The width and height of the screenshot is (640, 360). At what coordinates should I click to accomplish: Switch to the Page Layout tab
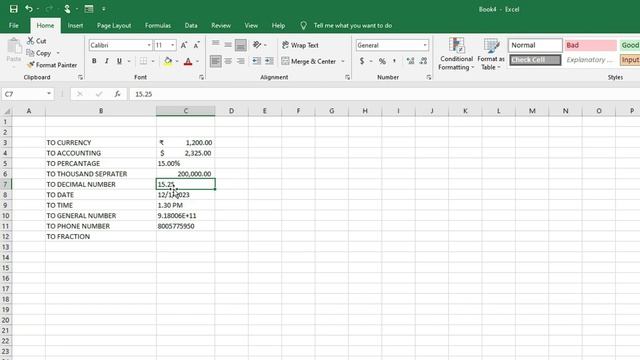click(114, 25)
